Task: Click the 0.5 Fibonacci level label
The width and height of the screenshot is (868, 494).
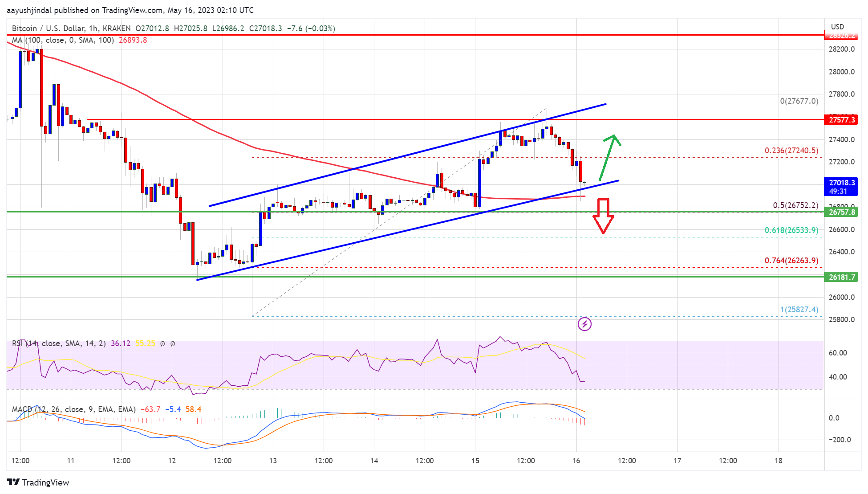Action: [x=795, y=205]
